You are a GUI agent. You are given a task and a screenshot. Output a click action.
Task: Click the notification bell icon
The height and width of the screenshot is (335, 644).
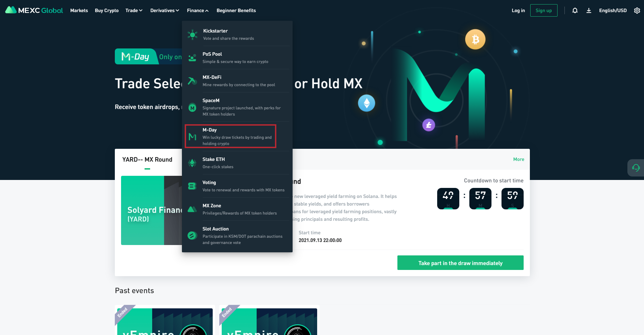click(x=575, y=10)
